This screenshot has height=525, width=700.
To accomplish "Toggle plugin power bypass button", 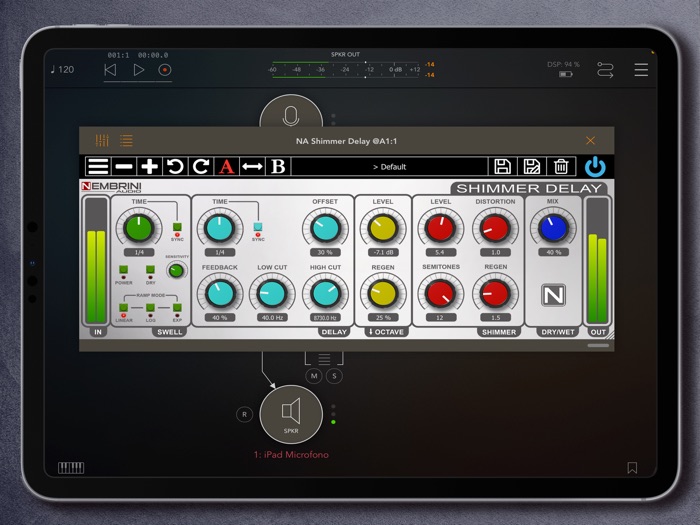I will click(x=596, y=167).
